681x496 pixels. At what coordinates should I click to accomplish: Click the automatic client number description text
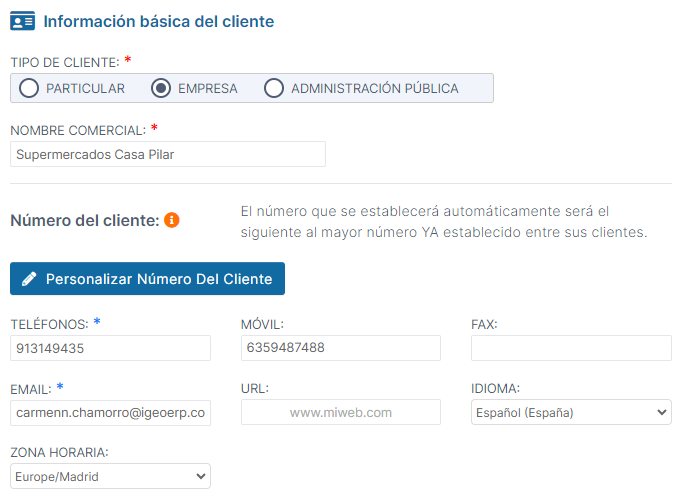(443, 222)
